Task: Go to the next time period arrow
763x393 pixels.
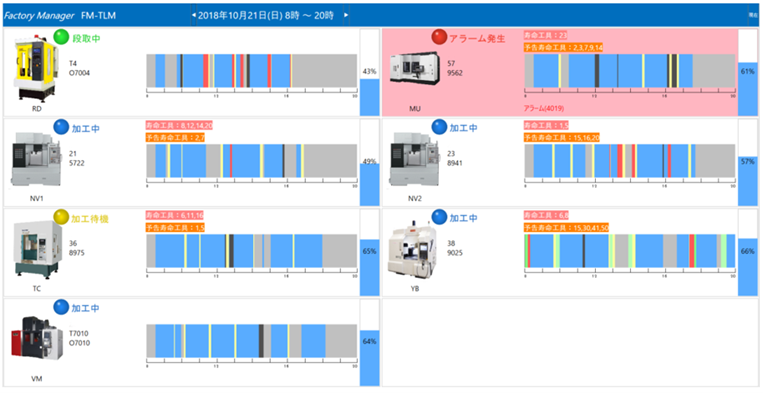Action: click(346, 15)
